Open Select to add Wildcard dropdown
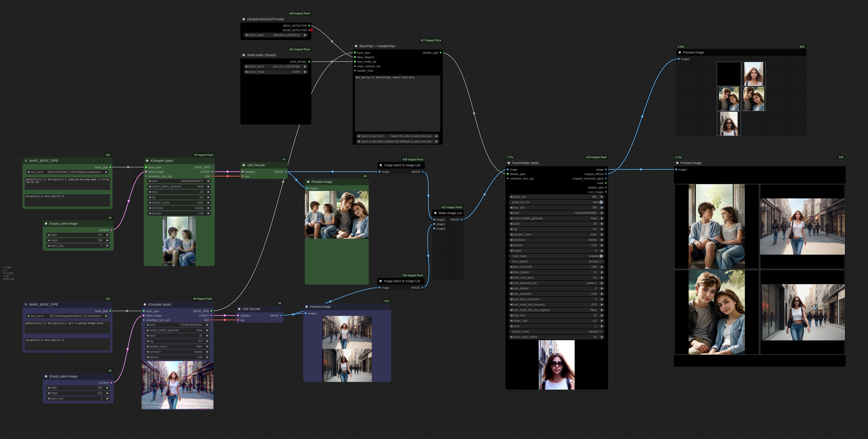Viewport: 868px width, 439px height. [398, 142]
